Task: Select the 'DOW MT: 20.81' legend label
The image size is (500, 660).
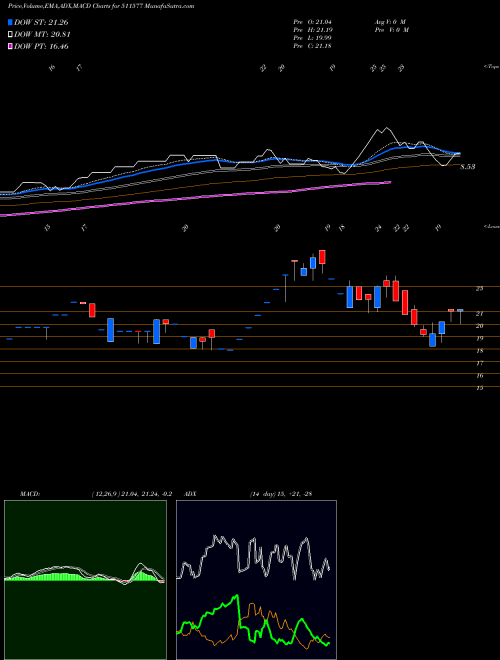Action: [x=42, y=35]
